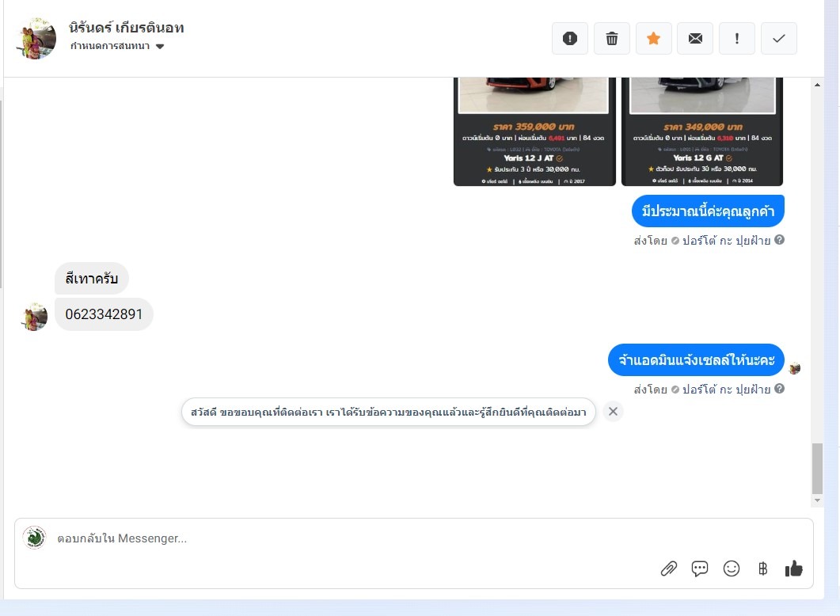Click the chat scrollbar up arrow
The width and height of the screenshot is (840, 616).
(817, 85)
